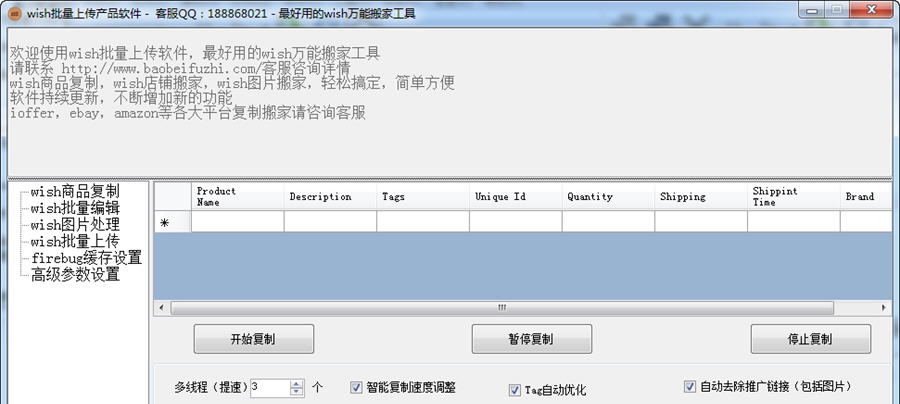Toggle 自动去除推广链接 checkbox

click(x=690, y=386)
